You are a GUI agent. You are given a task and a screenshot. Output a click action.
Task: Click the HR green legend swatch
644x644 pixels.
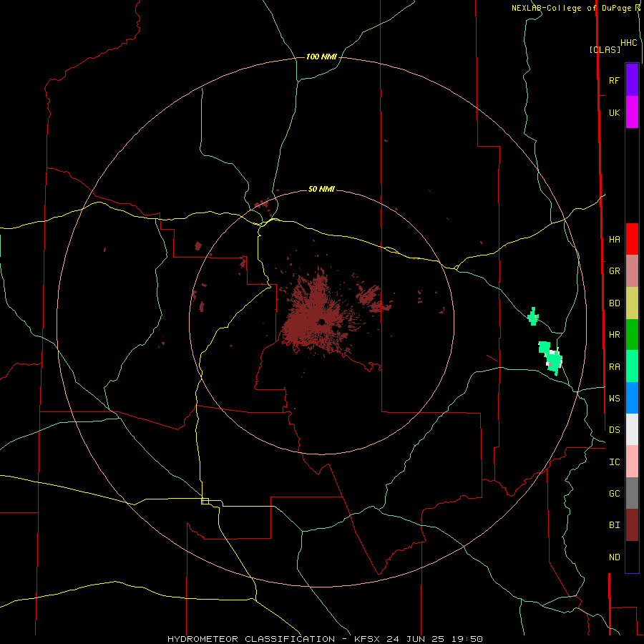click(x=632, y=335)
